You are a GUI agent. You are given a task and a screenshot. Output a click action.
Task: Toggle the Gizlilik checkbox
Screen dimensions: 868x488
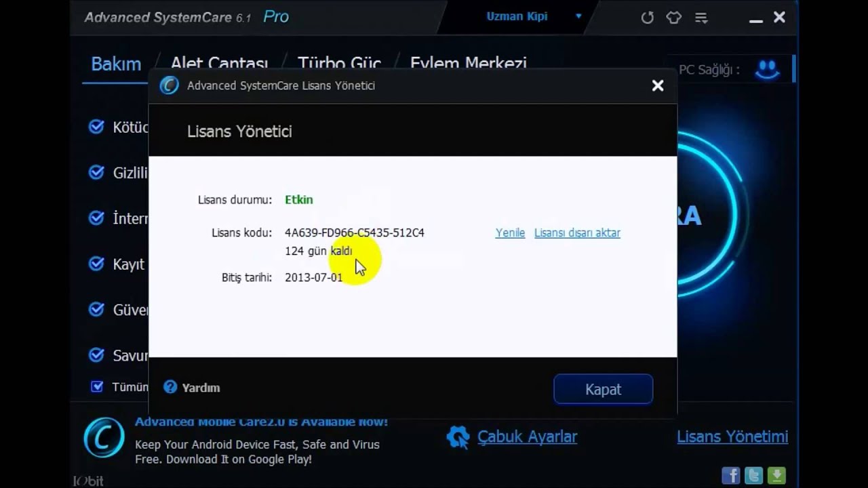(96, 172)
